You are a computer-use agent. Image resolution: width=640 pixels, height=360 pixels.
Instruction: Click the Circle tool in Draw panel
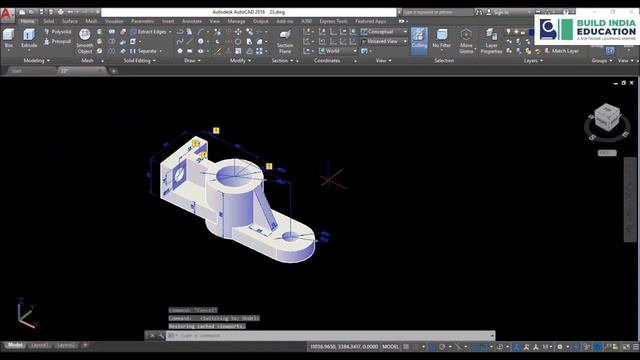pyautogui.click(x=200, y=41)
